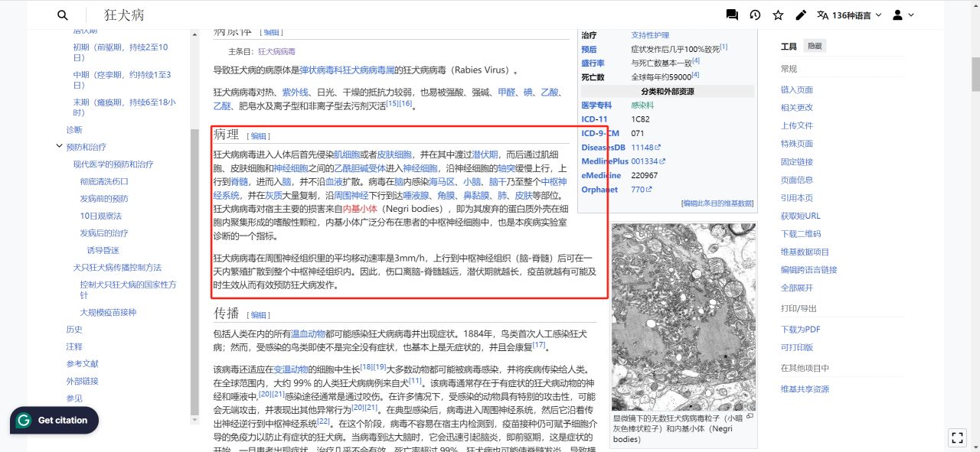Go to 末期（瘫痪期）entry in contents
This screenshot has width=980, height=452.
[124, 107]
